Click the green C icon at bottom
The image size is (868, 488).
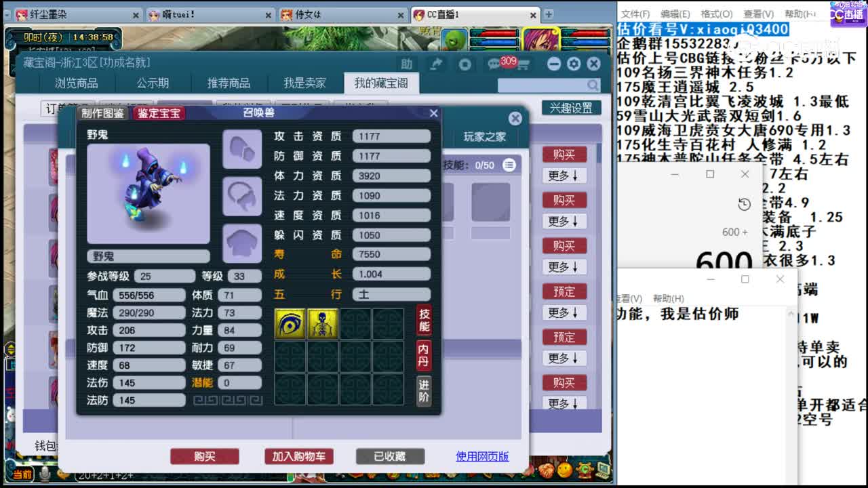click(583, 468)
